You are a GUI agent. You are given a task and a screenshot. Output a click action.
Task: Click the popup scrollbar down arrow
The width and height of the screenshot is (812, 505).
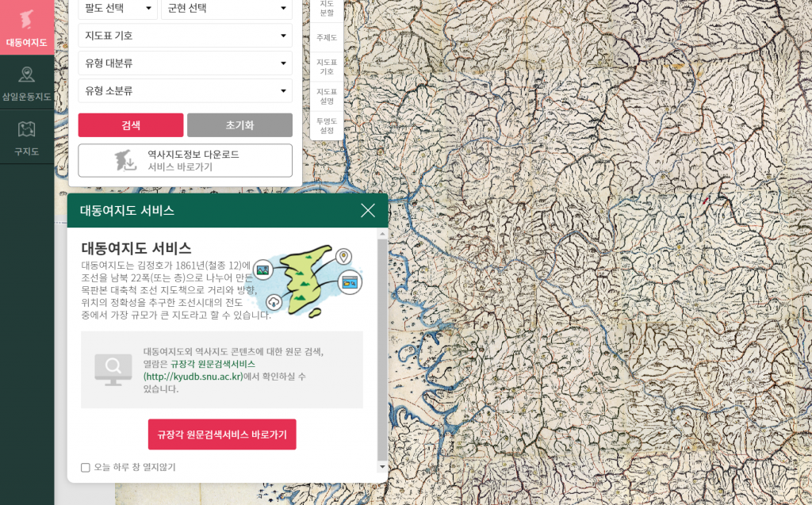coord(383,467)
